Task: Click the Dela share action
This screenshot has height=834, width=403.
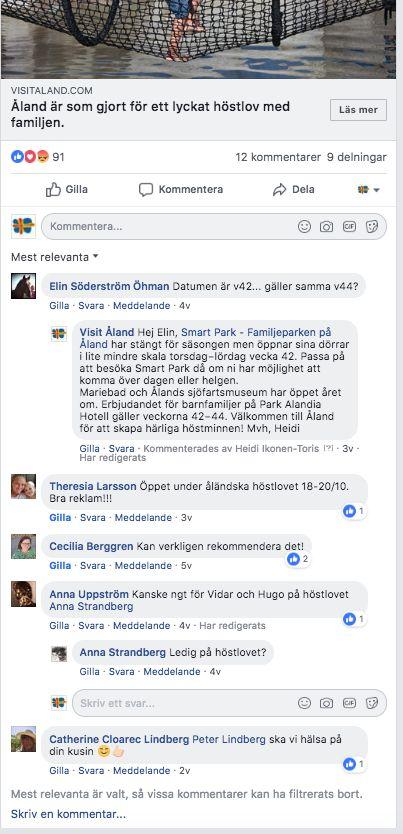Action: pyautogui.click(x=293, y=189)
